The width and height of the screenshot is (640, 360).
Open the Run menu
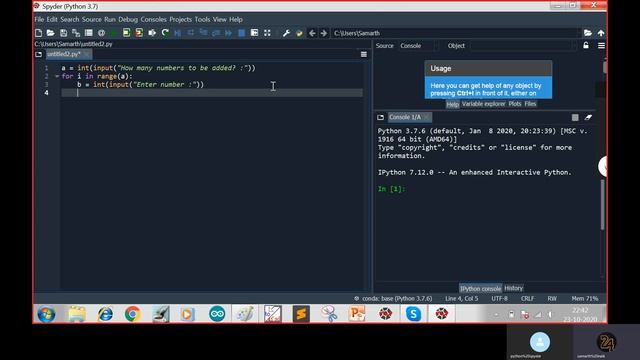click(x=110, y=19)
